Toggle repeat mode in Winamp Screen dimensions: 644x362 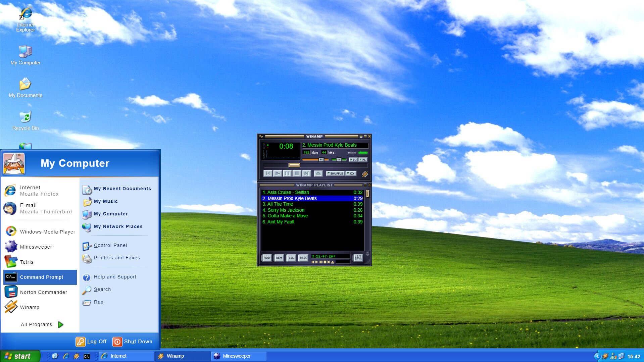click(351, 173)
